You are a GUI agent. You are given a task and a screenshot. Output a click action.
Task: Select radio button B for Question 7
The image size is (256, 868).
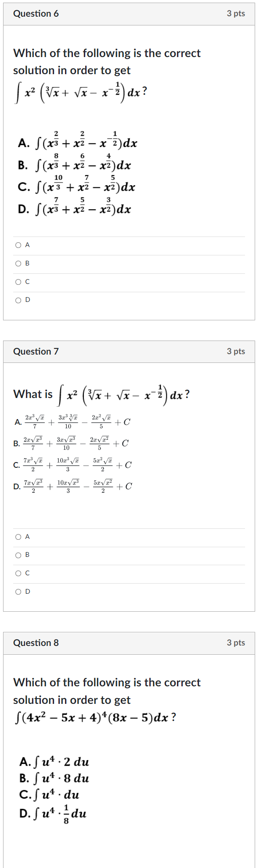pyautogui.click(x=18, y=555)
